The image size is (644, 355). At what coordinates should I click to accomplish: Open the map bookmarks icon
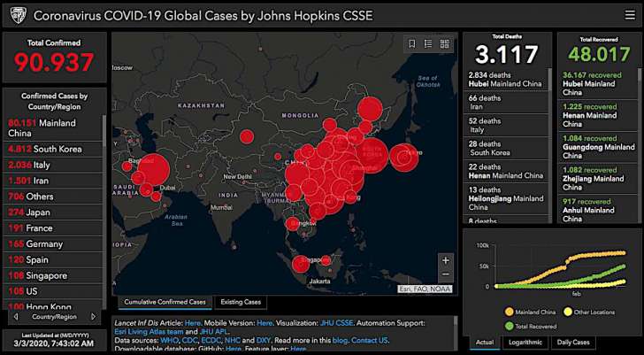coord(412,43)
